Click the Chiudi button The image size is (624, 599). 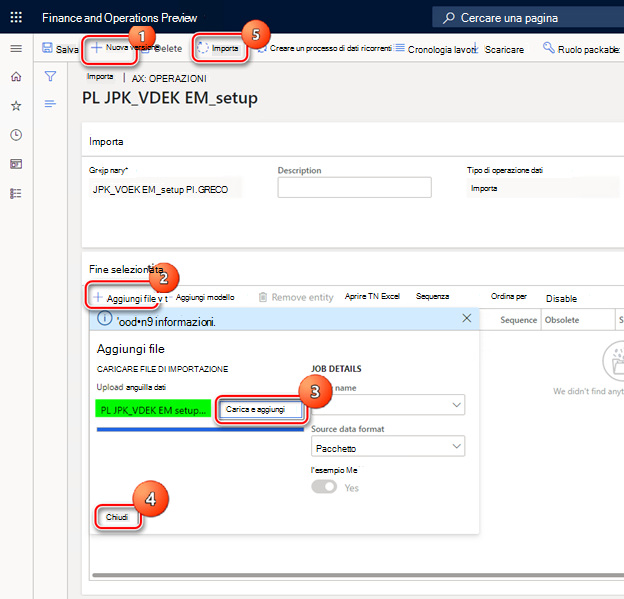117,517
